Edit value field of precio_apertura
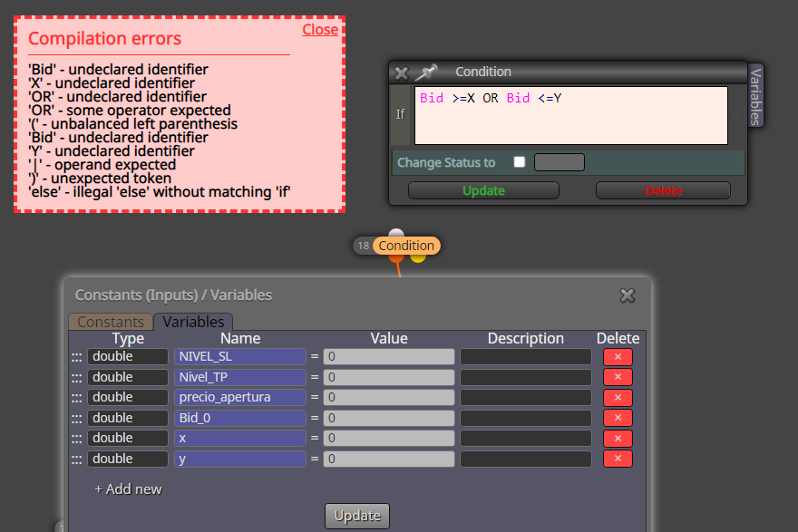The image size is (798, 532). click(x=389, y=397)
